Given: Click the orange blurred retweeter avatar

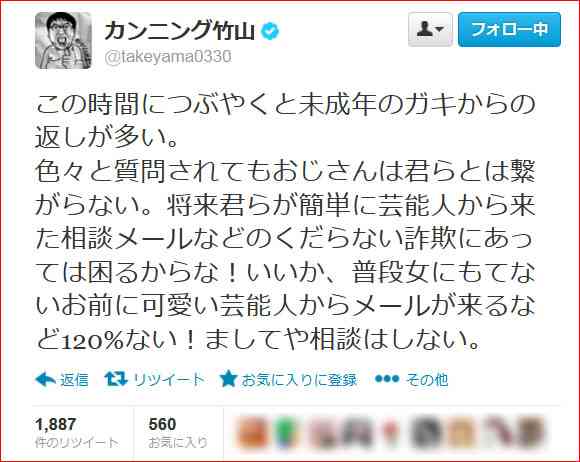Looking at the screenshot, I should coord(252,431).
